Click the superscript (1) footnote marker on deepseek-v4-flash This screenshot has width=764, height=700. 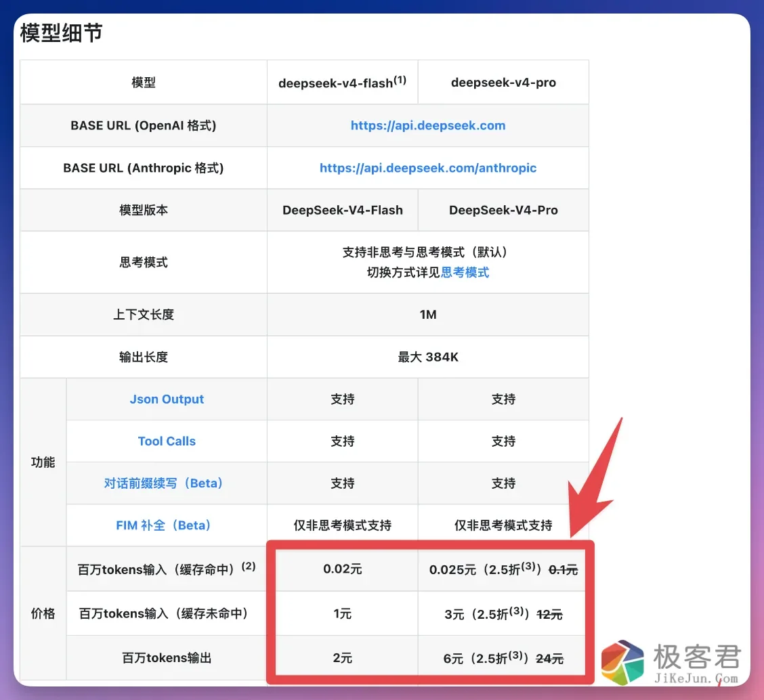pyautogui.click(x=400, y=79)
